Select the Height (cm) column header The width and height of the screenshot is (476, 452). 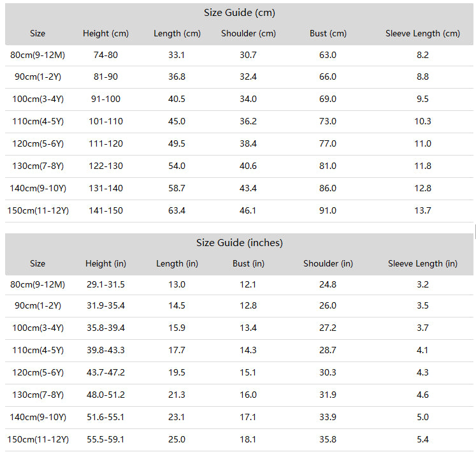(x=106, y=33)
